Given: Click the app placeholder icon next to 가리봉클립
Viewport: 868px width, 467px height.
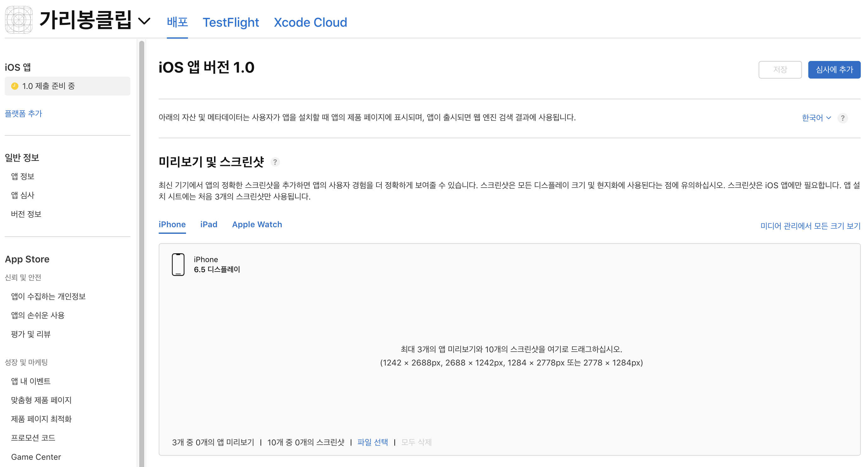Looking at the screenshot, I should [x=19, y=20].
